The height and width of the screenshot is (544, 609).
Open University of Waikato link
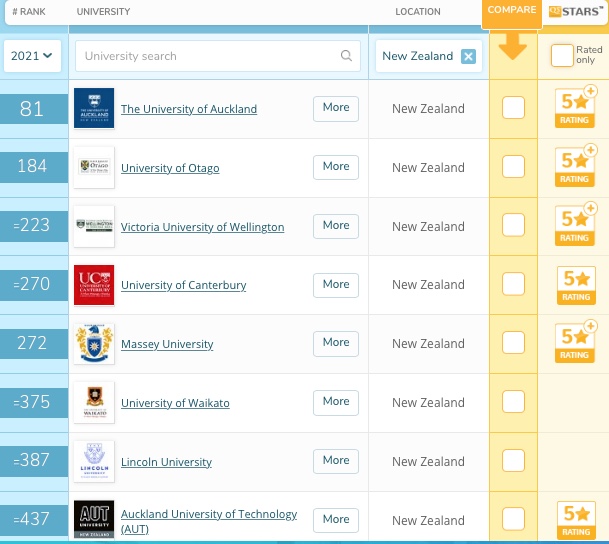175,403
